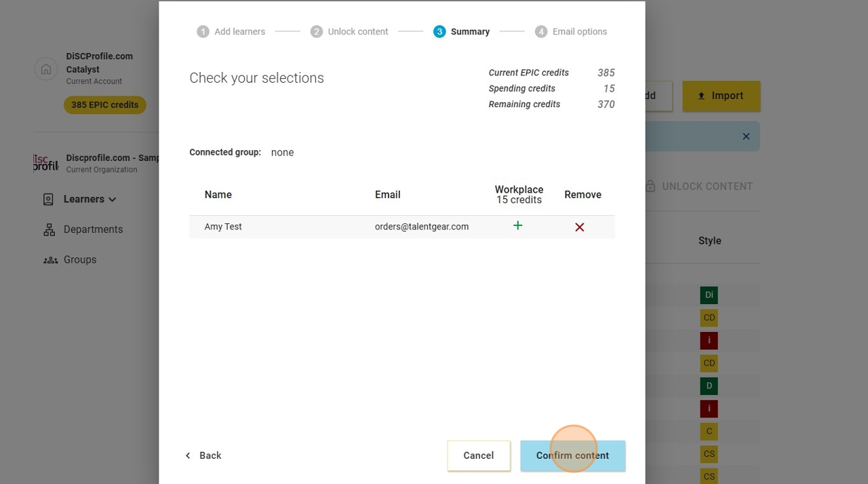This screenshot has height=484, width=868.
Task: Click the Amy Test name cell
Action: [223, 227]
